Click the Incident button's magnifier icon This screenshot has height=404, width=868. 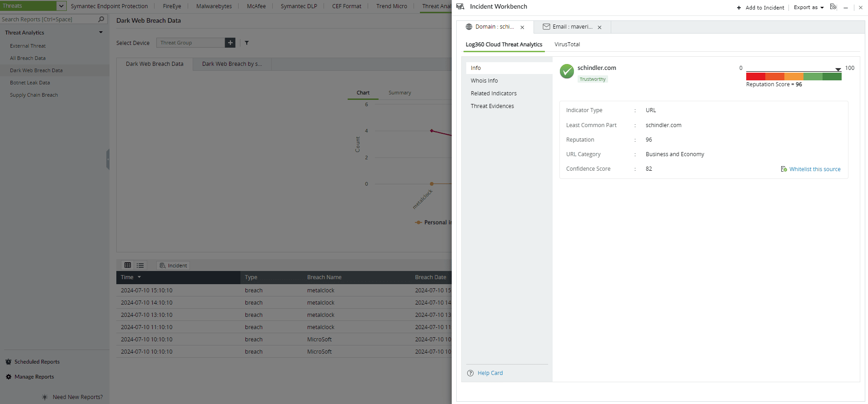pyautogui.click(x=162, y=266)
